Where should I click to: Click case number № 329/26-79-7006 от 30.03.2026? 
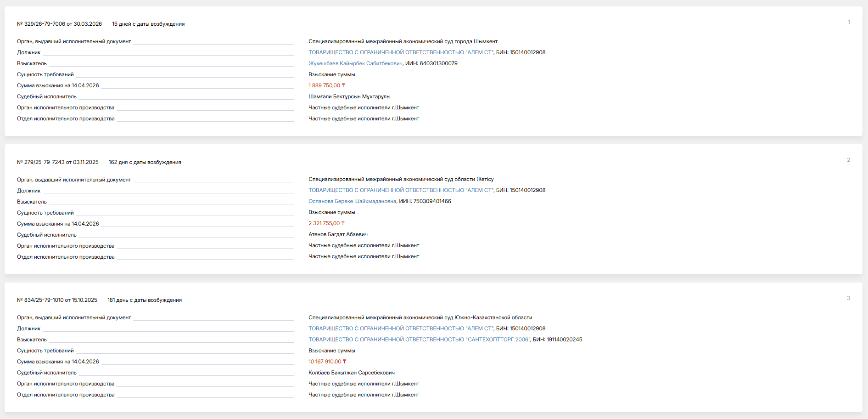coord(59,24)
